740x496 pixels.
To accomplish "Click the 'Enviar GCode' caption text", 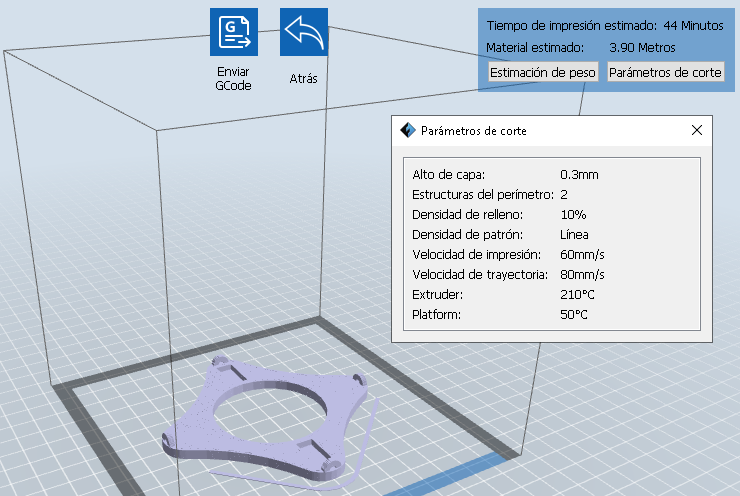I will click(233, 78).
